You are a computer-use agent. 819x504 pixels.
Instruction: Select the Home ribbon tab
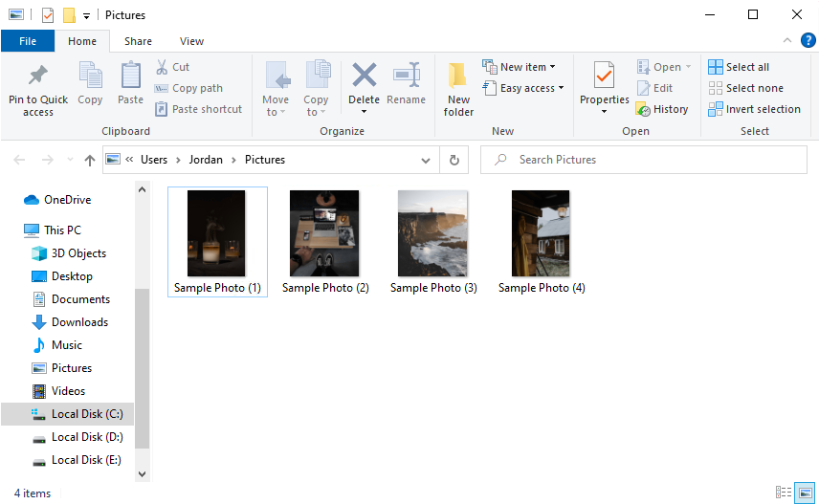click(x=82, y=41)
